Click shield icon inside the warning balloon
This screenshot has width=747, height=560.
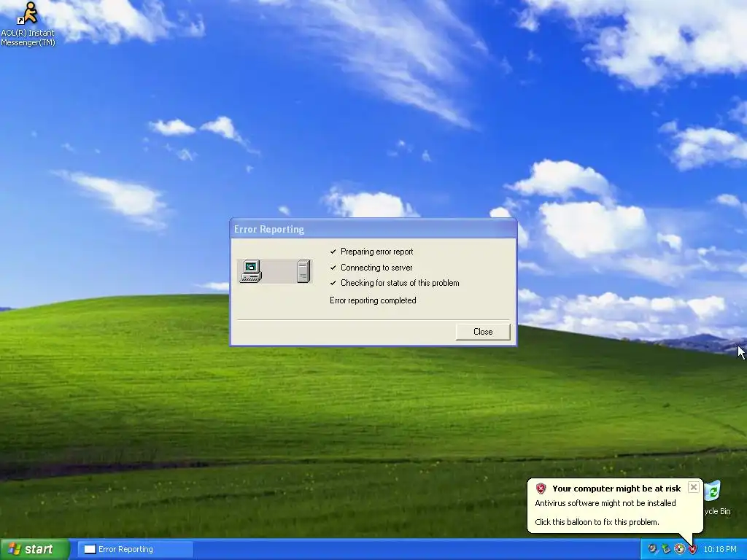click(x=541, y=488)
